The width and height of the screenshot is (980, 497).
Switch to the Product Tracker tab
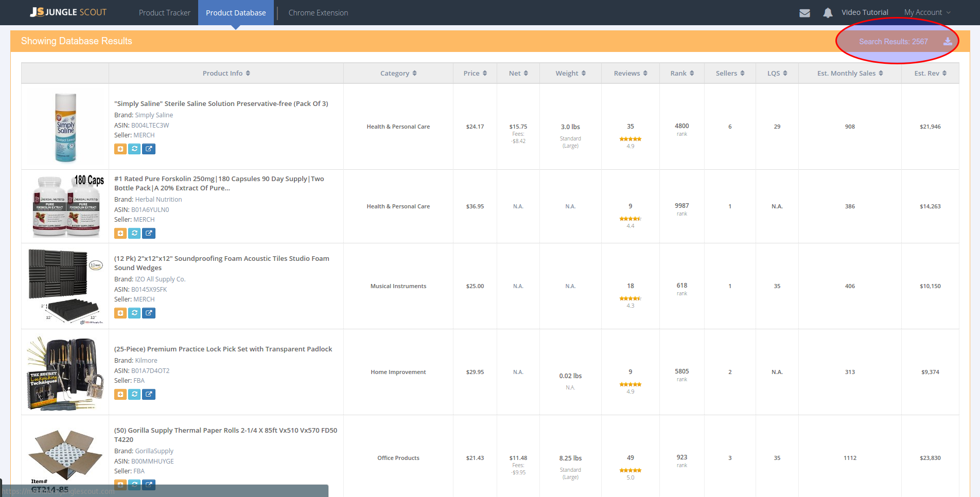[x=164, y=12]
